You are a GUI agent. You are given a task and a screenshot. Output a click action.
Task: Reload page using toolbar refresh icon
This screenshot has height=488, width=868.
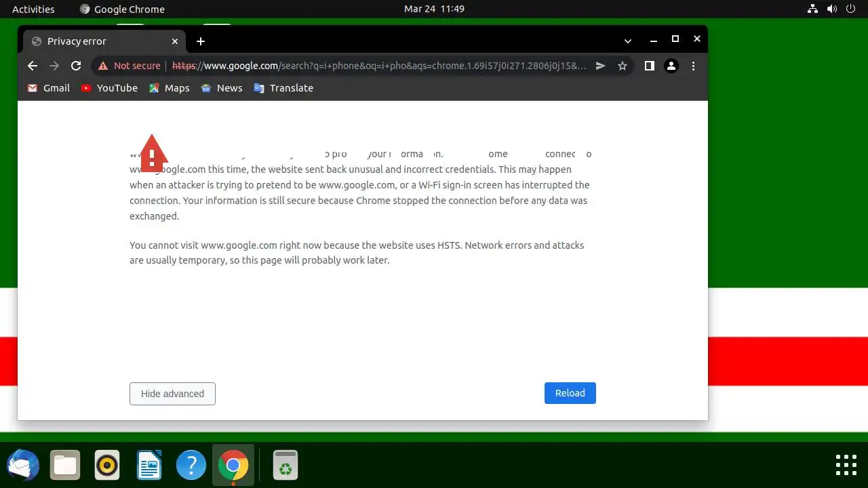click(x=76, y=66)
